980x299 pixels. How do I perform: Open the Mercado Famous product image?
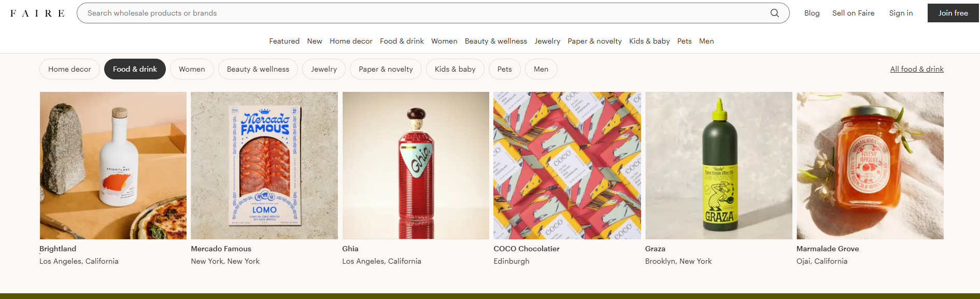tap(264, 166)
